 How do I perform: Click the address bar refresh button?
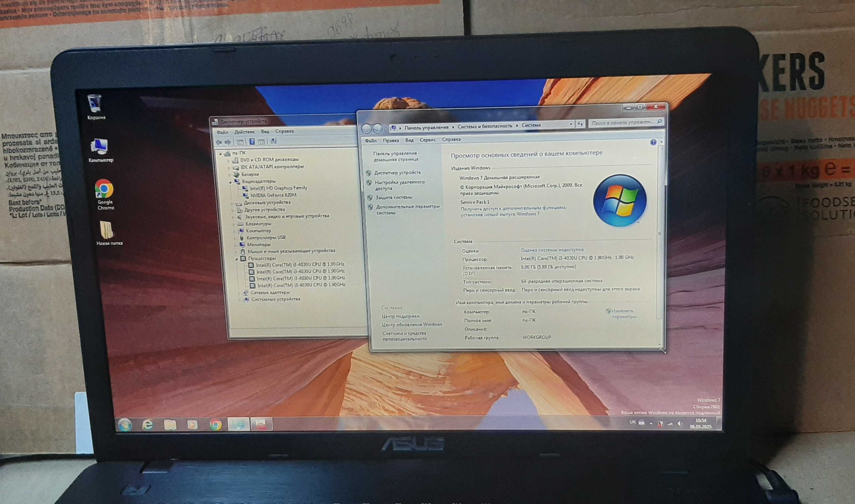coord(580,124)
